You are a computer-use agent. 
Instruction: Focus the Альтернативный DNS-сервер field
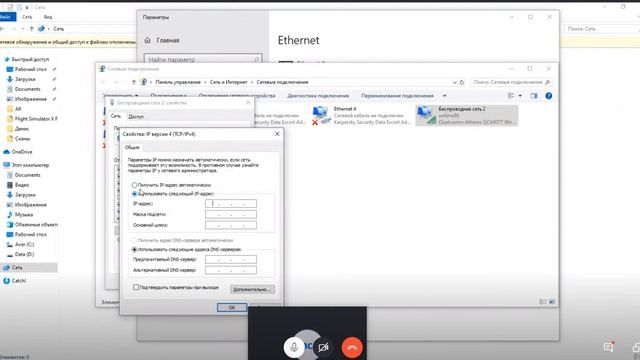(231, 270)
